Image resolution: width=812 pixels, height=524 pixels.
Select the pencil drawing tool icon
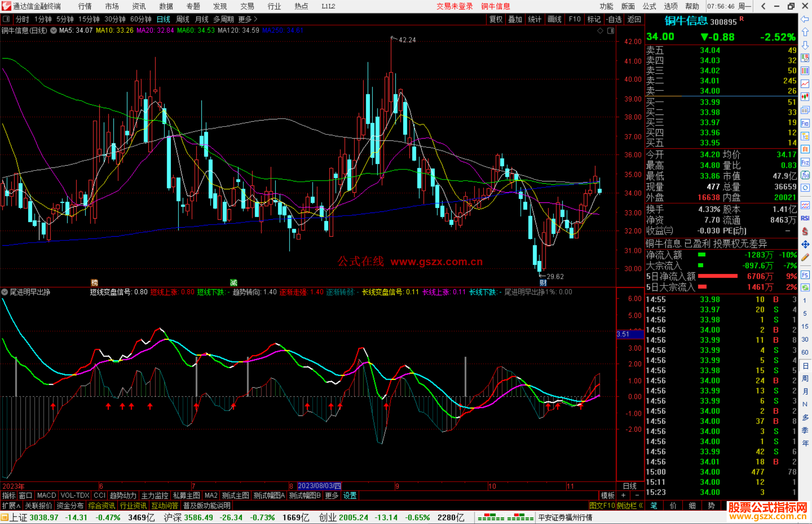[805, 258]
